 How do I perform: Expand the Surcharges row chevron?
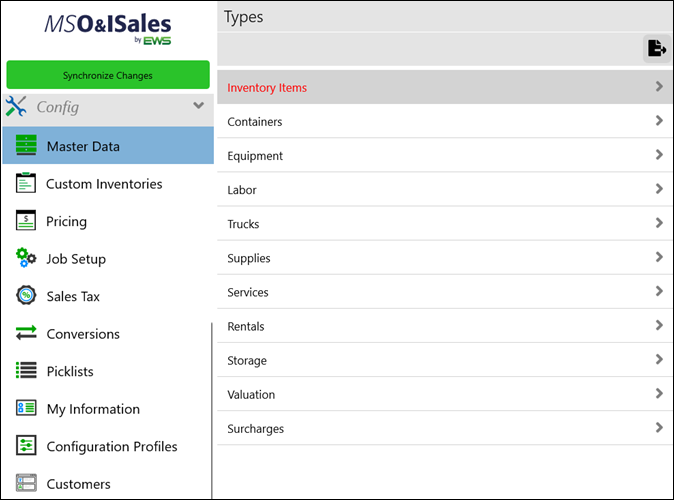click(658, 428)
